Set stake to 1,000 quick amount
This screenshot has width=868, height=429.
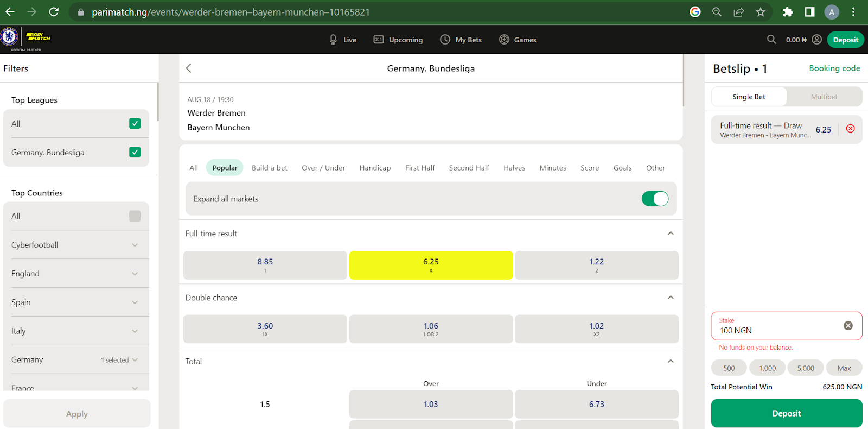pyautogui.click(x=767, y=368)
